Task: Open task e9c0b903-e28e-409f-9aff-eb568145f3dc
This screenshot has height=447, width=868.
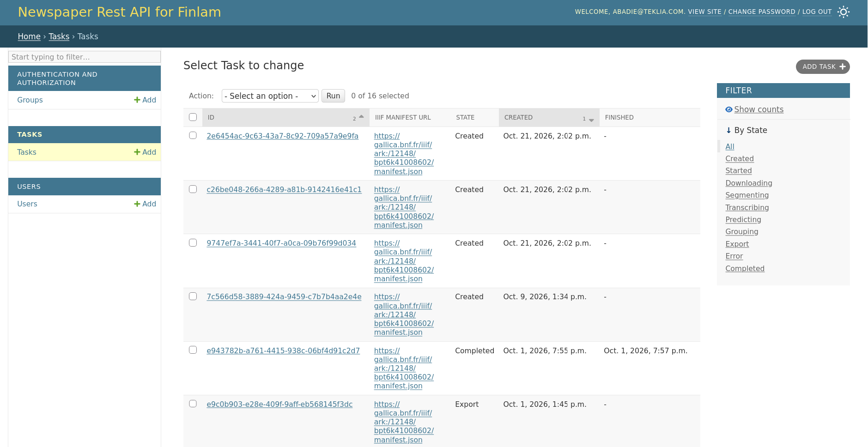Action: point(279,404)
